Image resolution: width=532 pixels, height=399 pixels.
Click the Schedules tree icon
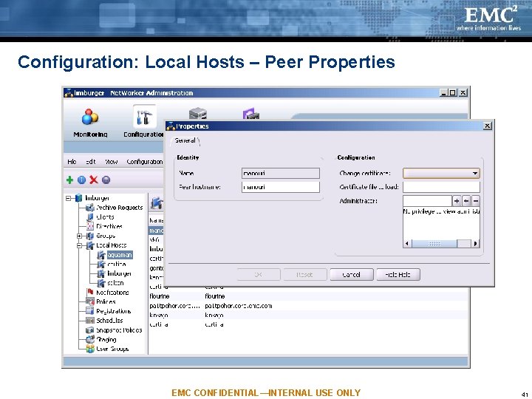(x=90, y=320)
